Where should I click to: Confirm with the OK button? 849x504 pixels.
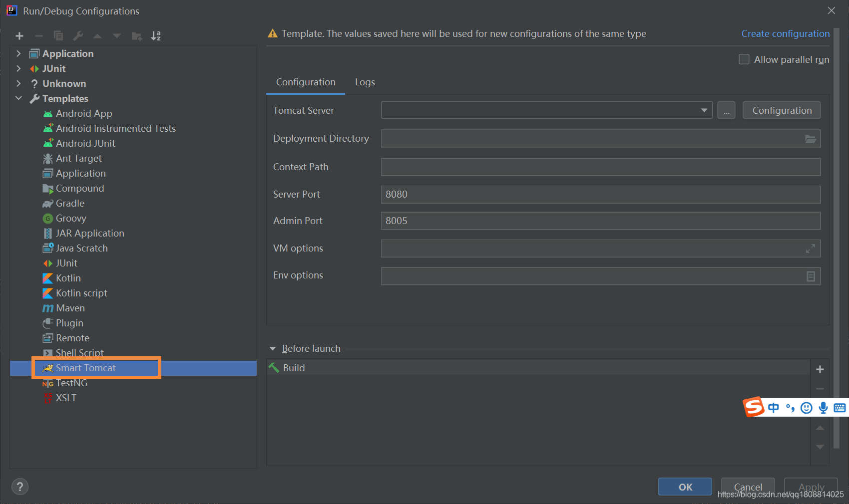pos(685,487)
